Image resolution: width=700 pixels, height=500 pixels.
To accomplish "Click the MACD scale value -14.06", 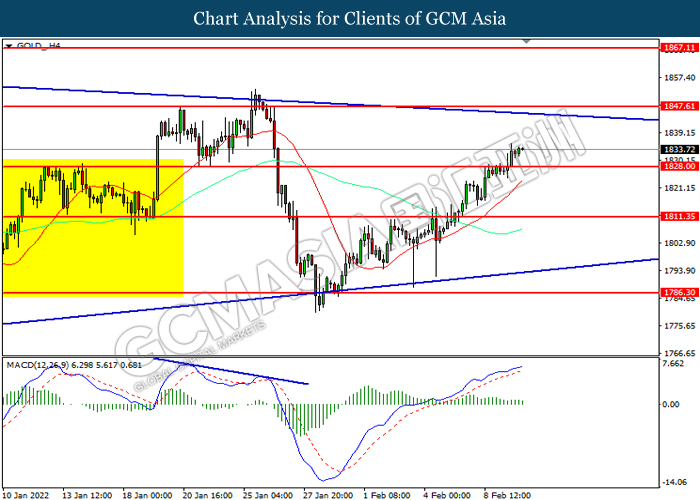I will coord(675,482).
